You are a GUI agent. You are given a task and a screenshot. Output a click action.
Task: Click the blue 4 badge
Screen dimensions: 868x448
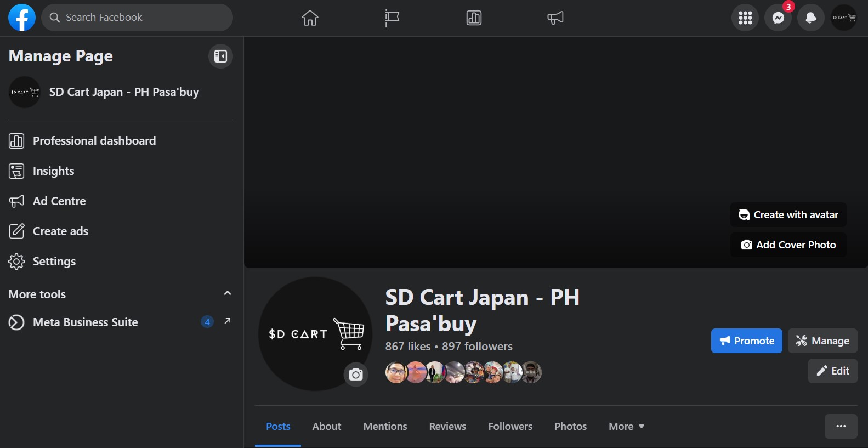(x=207, y=322)
